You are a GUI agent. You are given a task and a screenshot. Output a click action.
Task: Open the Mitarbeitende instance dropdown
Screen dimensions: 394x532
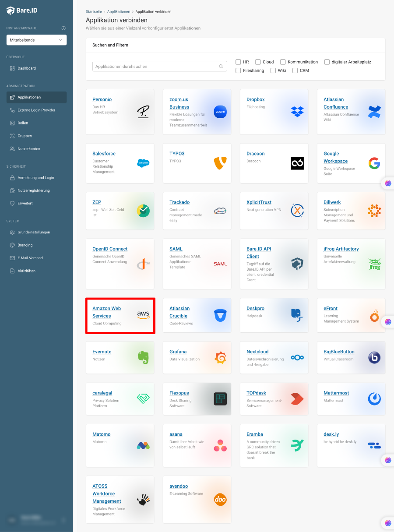36,40
